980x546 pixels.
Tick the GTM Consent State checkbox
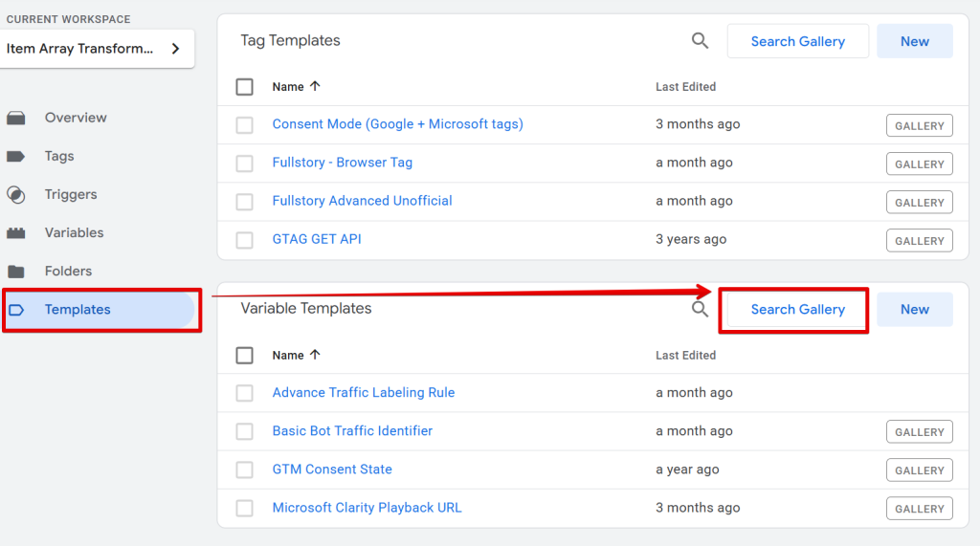pos(244,470)
